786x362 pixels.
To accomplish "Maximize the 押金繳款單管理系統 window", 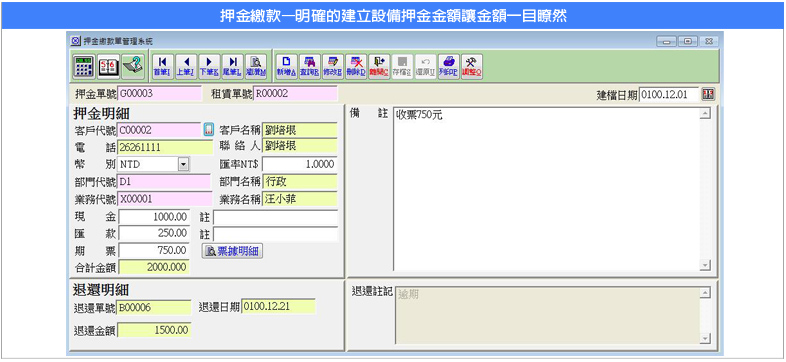I will 687,41.
